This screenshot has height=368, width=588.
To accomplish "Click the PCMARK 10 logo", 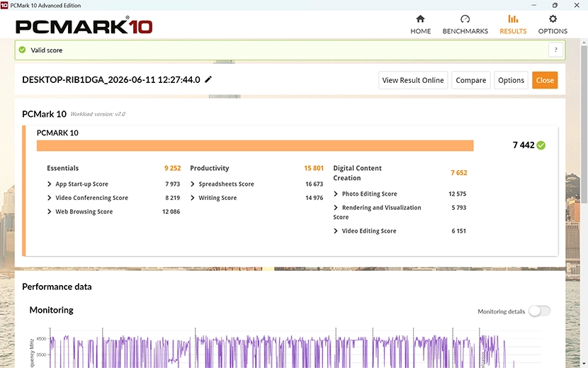I will [x=84, y=26].
